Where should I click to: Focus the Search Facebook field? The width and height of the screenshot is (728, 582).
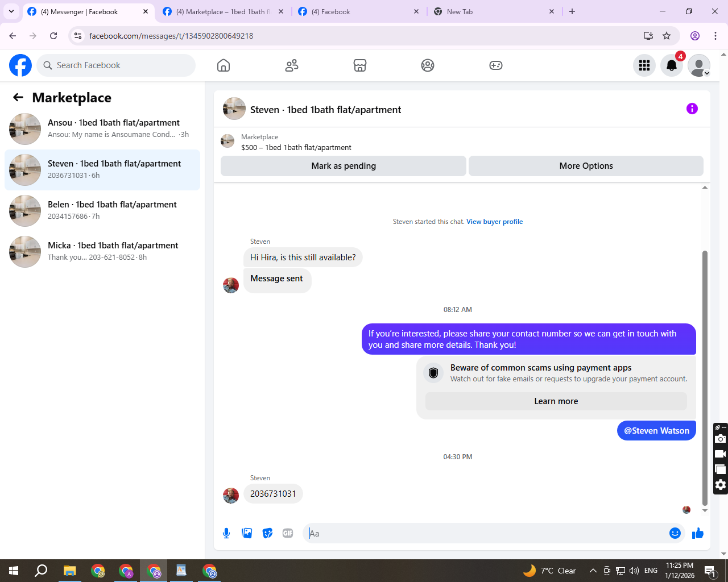(116, 65)
